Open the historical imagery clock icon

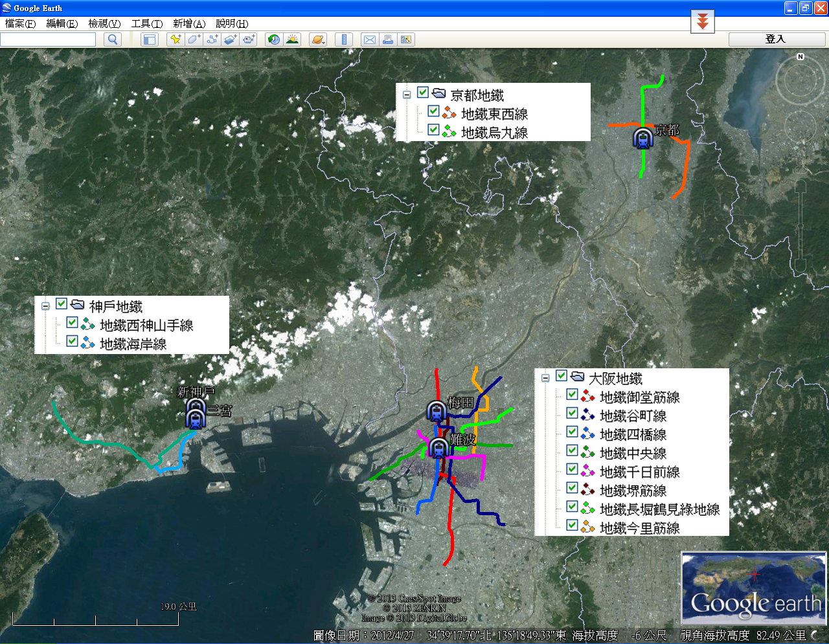[274, 39]
